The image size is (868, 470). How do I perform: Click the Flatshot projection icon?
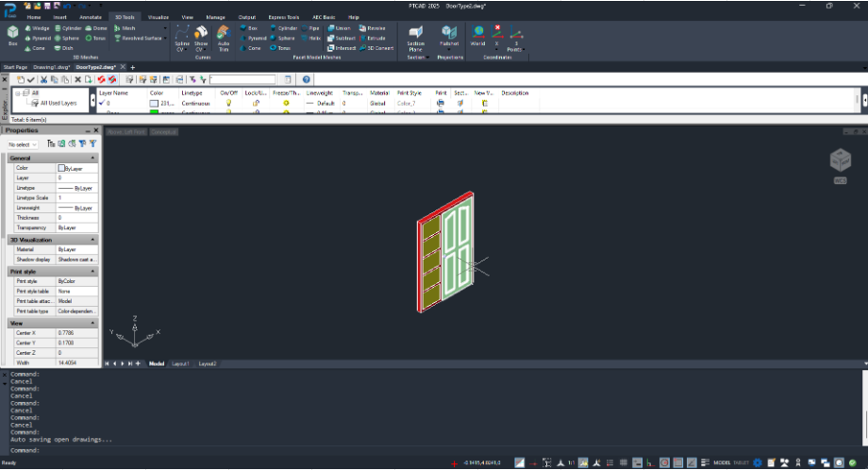(449, 37)
